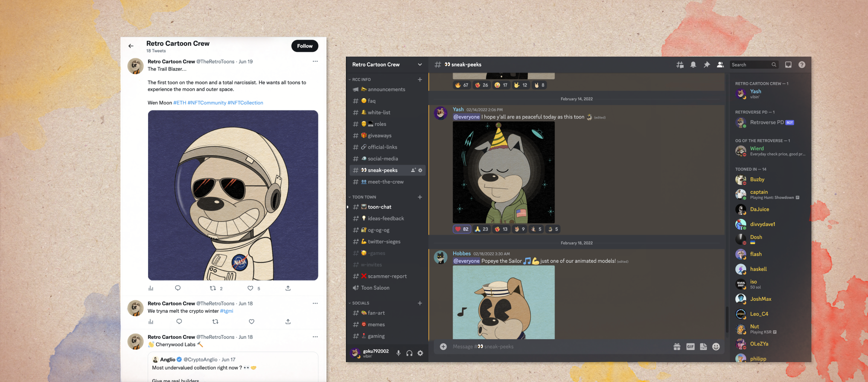This screenshot has width=868, height=382.
Task: Open the official-links channel
Action: click(387, 147)
